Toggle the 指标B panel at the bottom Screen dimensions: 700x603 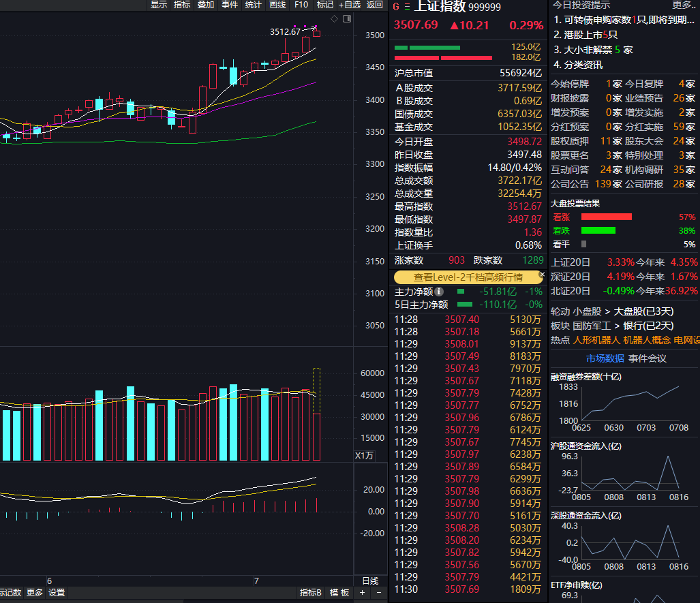coord(311,593)
